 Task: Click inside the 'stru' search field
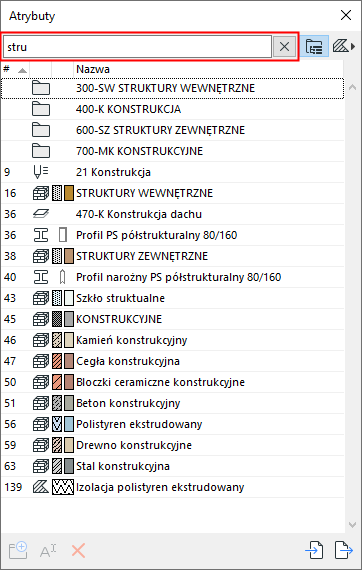[x=137, y=47]
